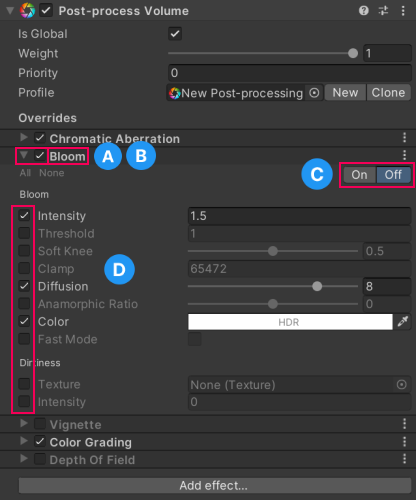416x500 pixels.
Task: Click the Clone profile button
Action: coord(389,93)
